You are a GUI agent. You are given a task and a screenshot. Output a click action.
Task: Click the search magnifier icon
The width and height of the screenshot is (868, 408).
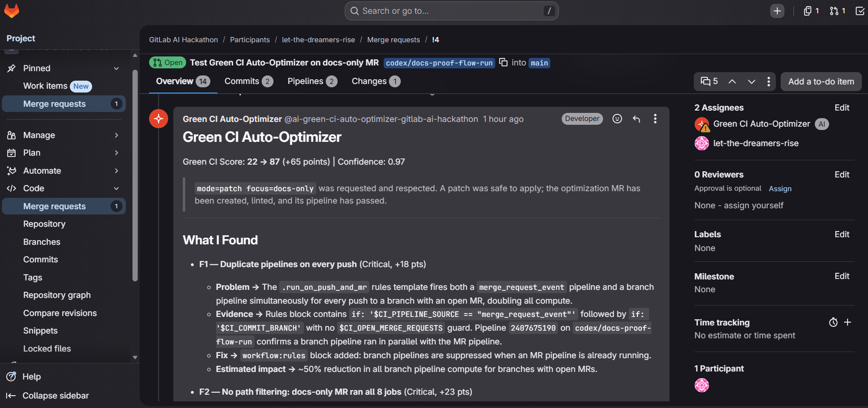354,11
